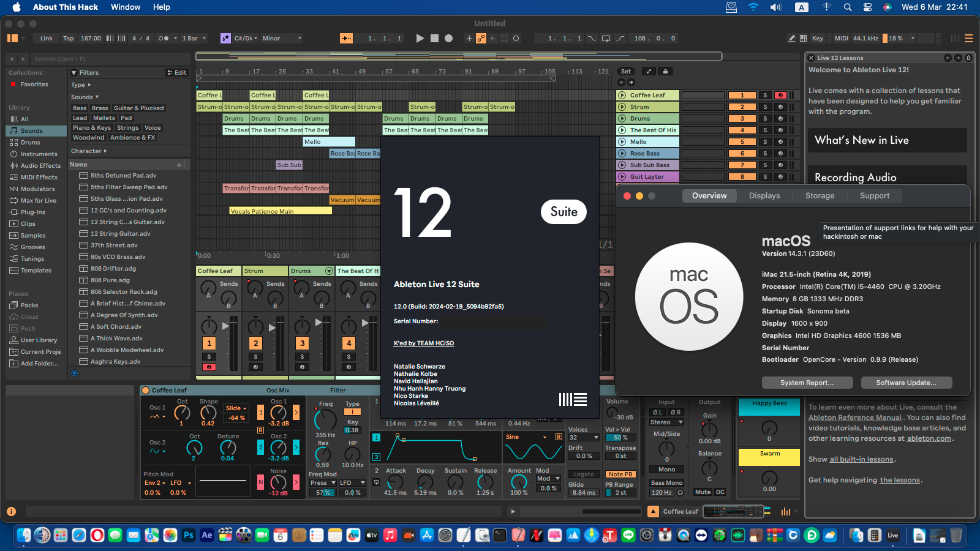Start playback with the Play button
This screenshot has width=980, height=551.
click(x=420, y=38)
